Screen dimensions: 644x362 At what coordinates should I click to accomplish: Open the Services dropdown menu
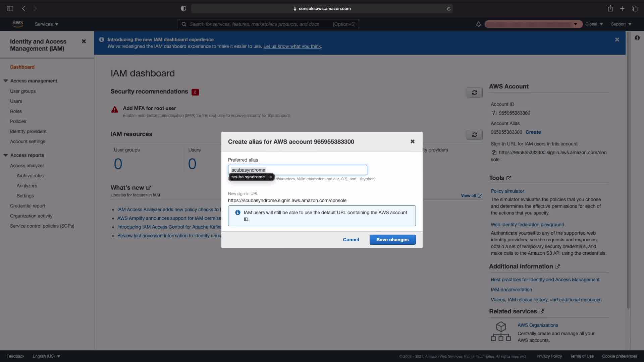(46, 24)
